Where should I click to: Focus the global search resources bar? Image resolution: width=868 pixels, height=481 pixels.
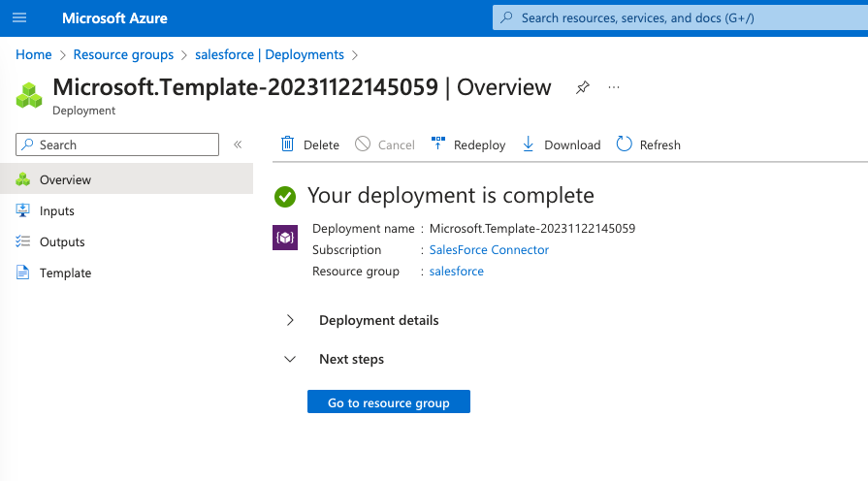click(x=679, y=17)
